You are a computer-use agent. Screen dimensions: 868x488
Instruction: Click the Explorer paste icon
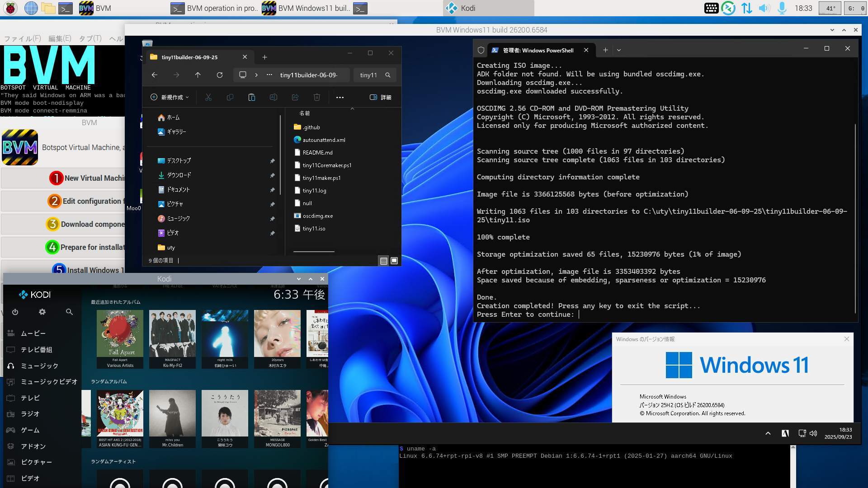(252, 97)
